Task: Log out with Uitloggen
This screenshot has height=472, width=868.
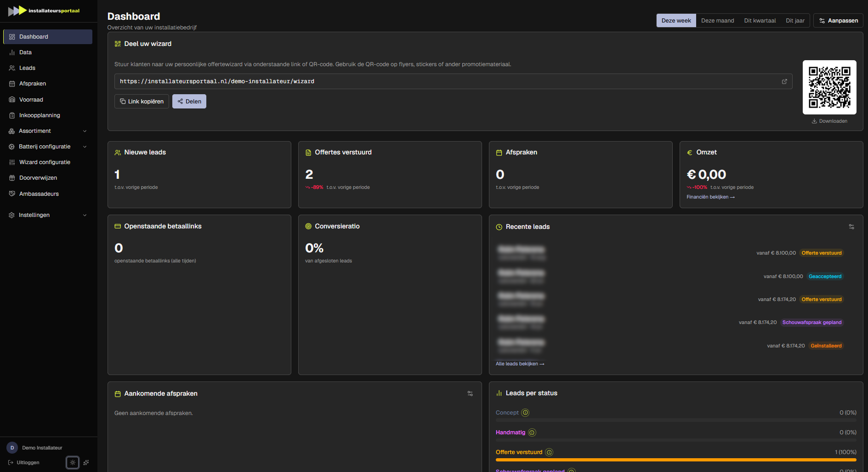Action: [x=23, y=462]
